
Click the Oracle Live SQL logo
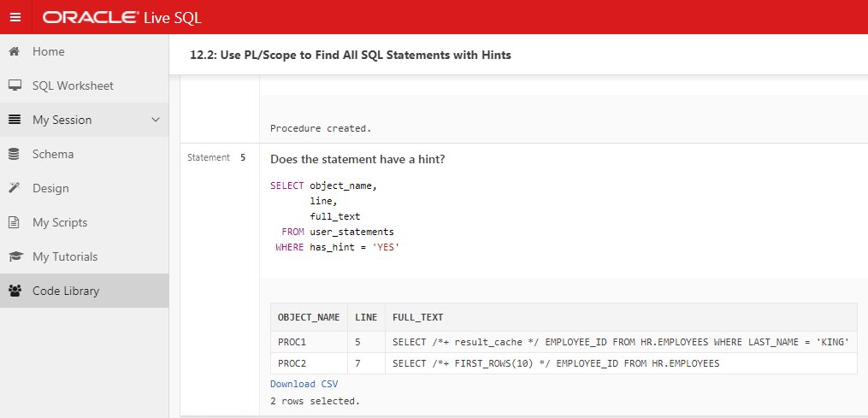pyautogui.click(x=121, y=17)
